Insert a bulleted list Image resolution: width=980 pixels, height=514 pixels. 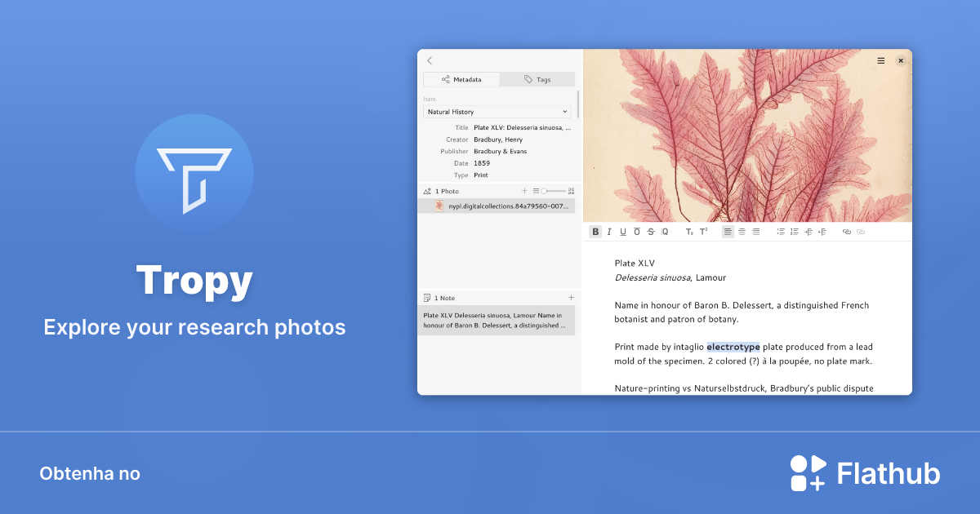click(x=781, y=232)
